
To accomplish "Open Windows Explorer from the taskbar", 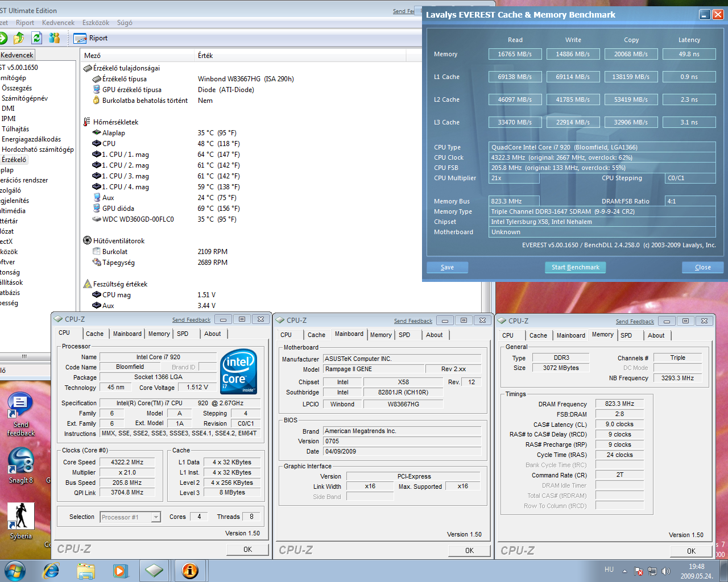I will pyautogui.click(x=86, y=571).
